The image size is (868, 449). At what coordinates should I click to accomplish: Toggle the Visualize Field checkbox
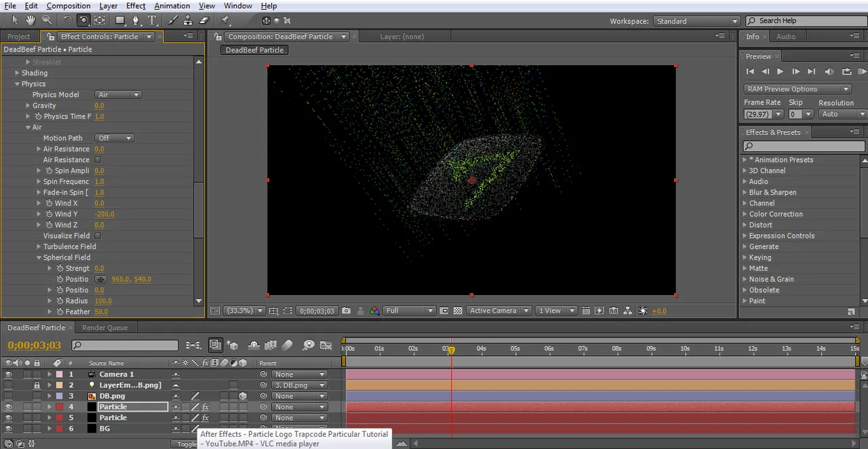pyautogui.click(x=98, y=235)
